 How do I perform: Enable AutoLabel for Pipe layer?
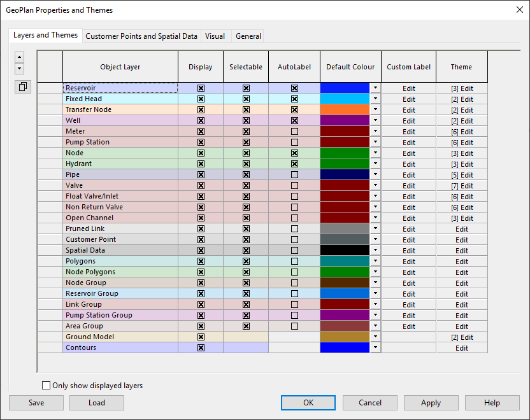294,174
